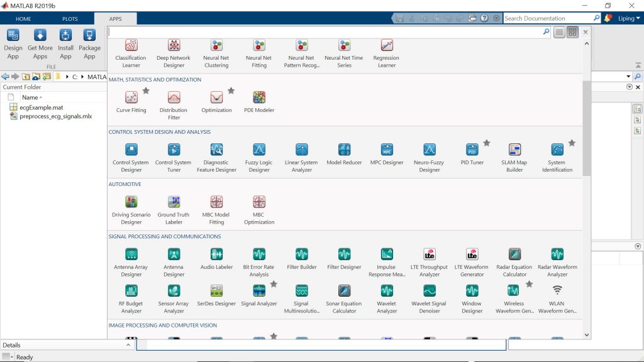Open the address bar path dropdown

(628, 76)
